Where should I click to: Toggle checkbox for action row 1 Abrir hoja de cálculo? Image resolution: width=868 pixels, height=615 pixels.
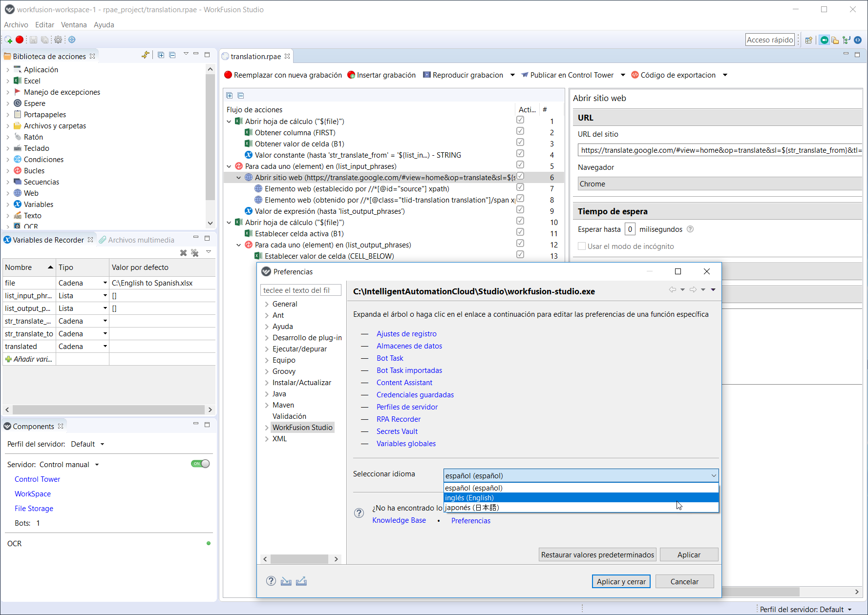pos(520,120)
